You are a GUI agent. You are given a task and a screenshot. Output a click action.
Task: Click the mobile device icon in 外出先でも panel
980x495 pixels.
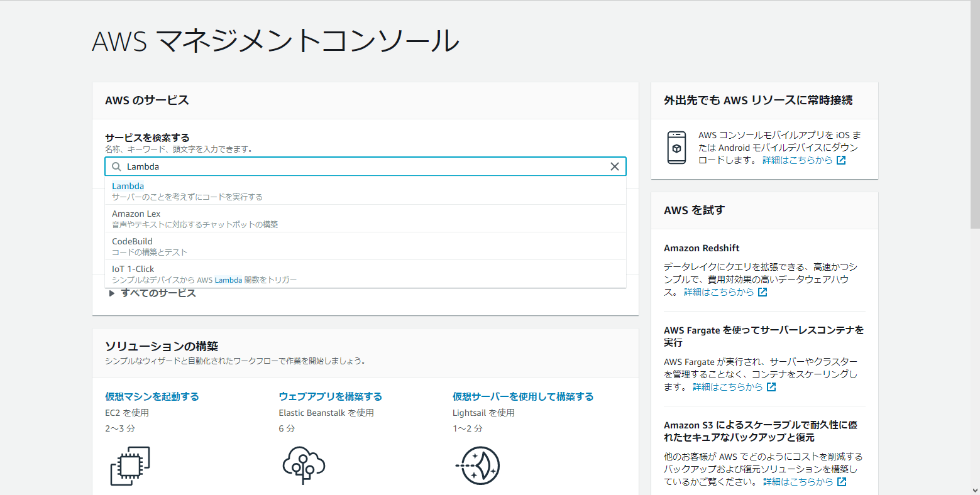676,148
